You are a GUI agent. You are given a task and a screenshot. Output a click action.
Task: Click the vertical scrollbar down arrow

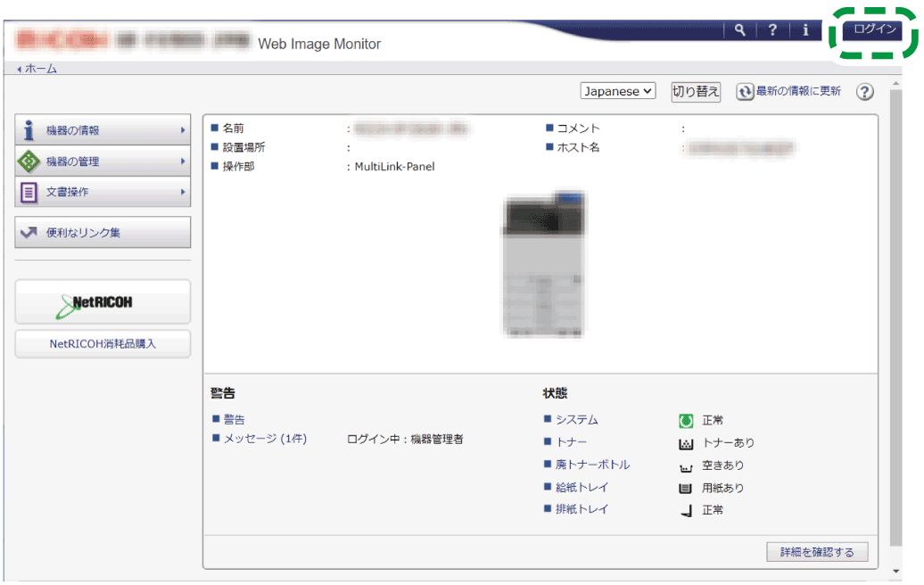point(896,571)
